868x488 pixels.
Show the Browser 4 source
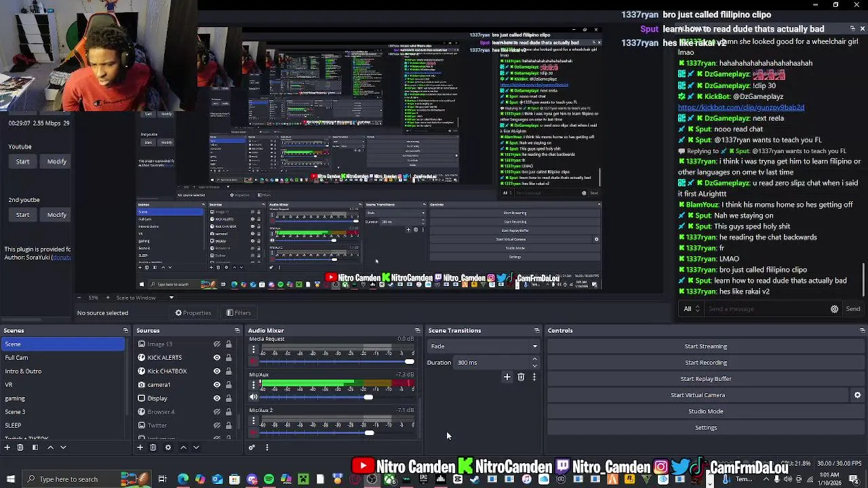tap(217, 412)
